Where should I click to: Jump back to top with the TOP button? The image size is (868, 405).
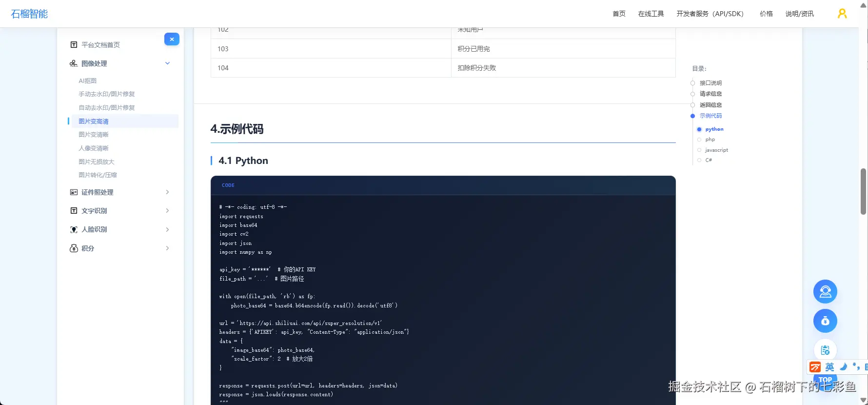(x=825, y=381)
